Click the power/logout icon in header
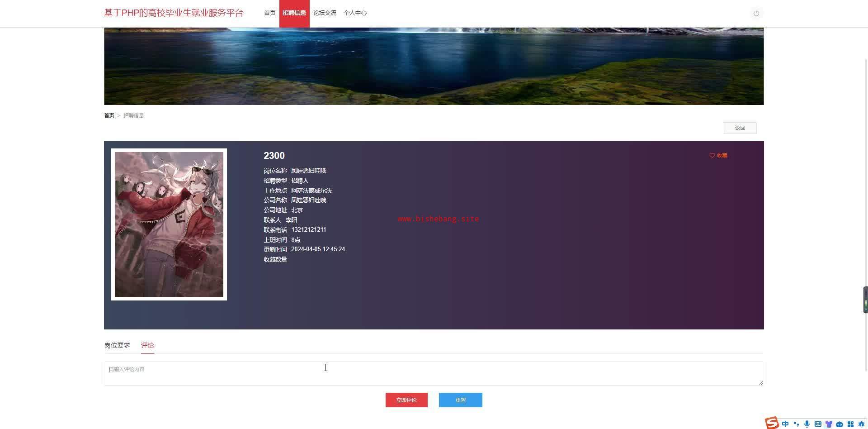 click(756, 13)
